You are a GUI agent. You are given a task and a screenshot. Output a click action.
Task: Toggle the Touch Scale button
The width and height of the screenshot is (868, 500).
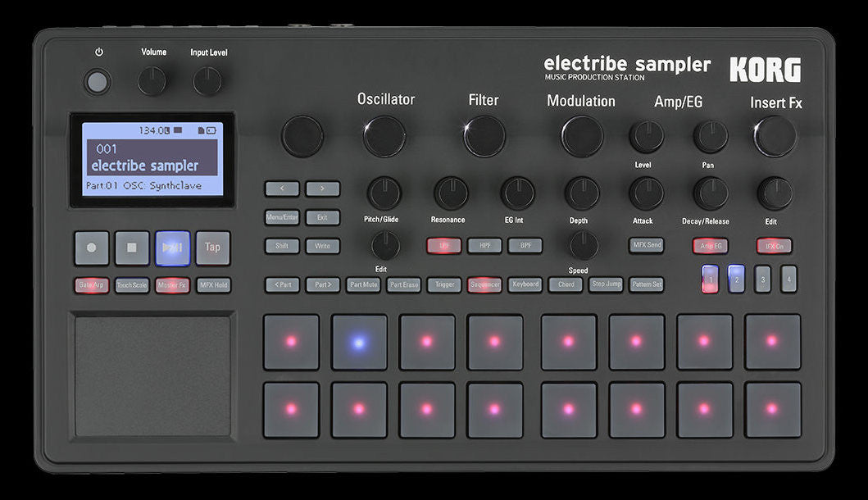[x=132, y=285]
